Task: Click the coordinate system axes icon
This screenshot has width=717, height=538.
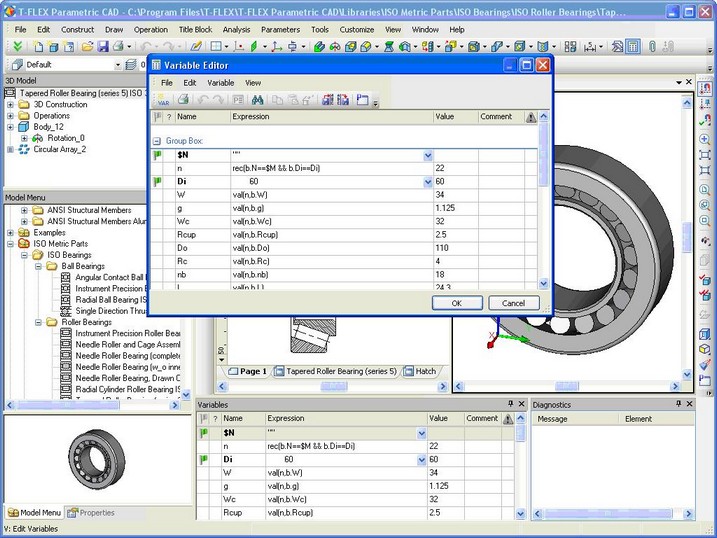Action: click(276, 46)
